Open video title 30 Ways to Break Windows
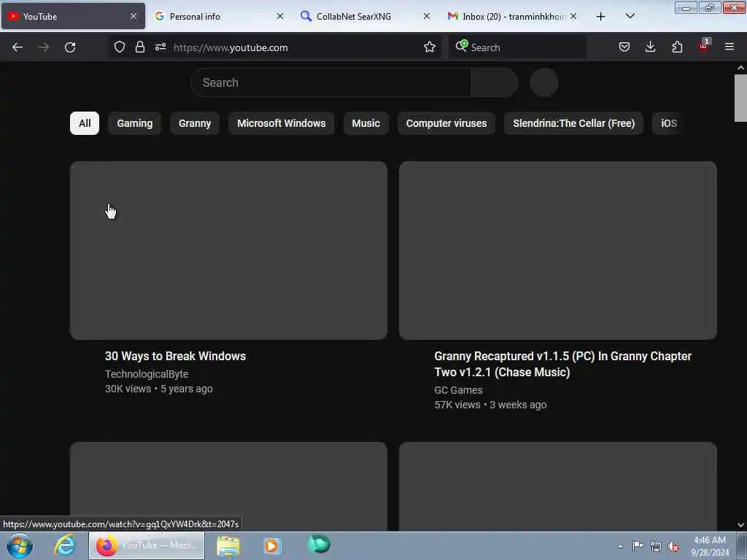Viewport: 747px width, 560px height. click(x=175, y=356)
